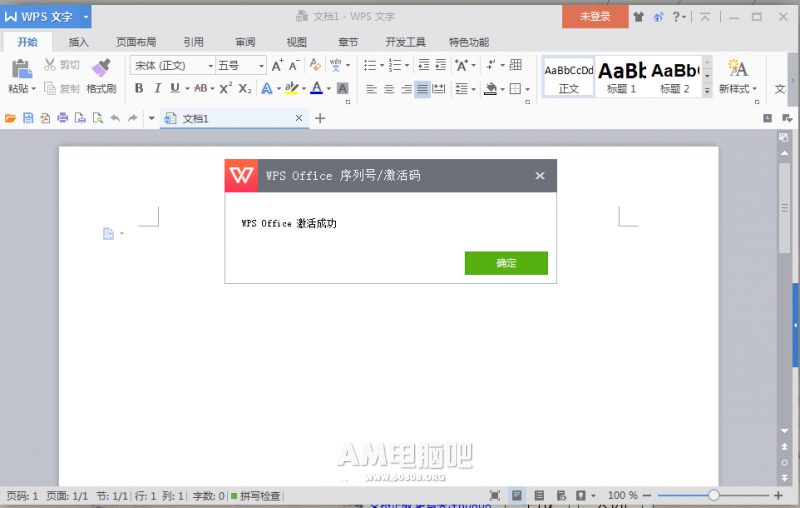
Task: Add a new document tab with plus
Action: [320, 118]
